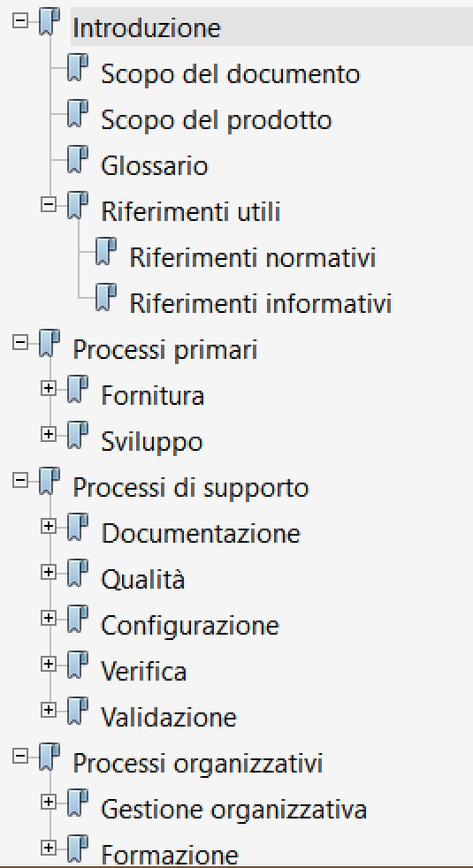Expand the Fornitura node

tap(49, 389)
